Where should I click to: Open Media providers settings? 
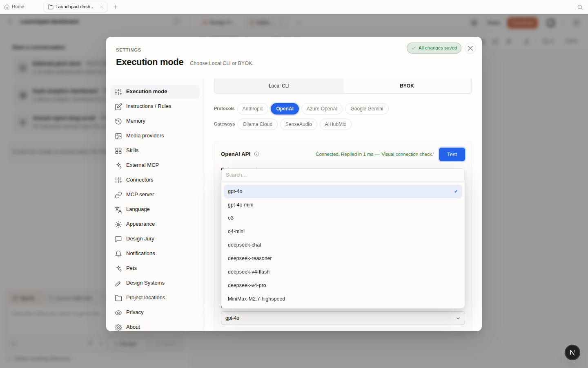pyautogui.click(x=155, y=136)
